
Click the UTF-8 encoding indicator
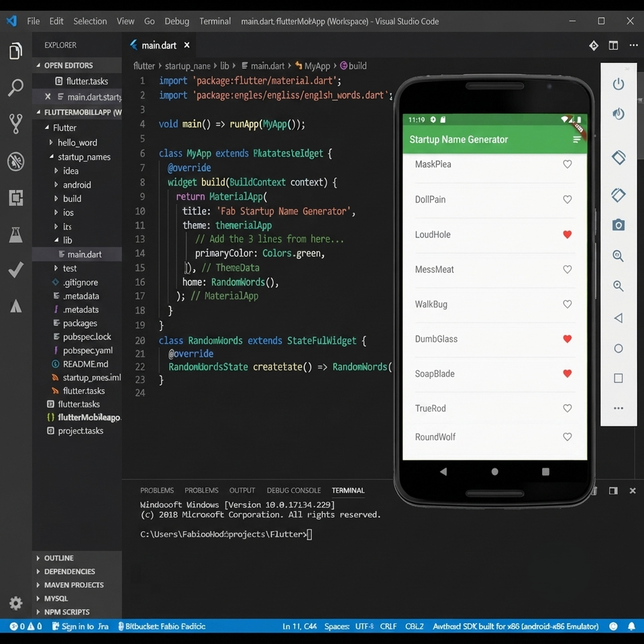(364, 627)
